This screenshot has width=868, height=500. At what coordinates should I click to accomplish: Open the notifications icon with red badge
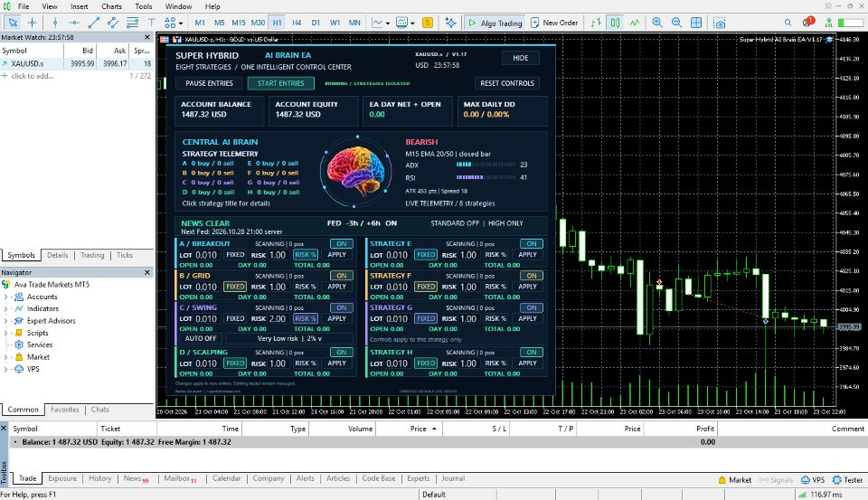(x=807, y=22)
